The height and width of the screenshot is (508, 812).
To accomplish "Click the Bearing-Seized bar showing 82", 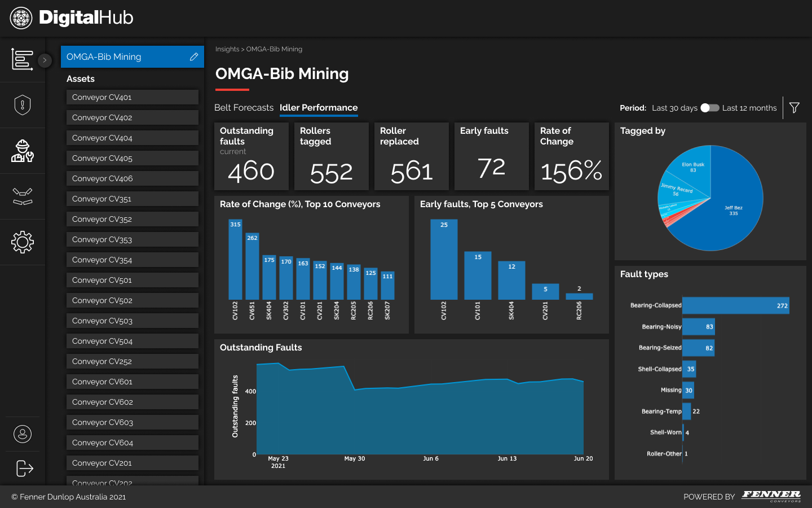I will [x=698, y=348].
